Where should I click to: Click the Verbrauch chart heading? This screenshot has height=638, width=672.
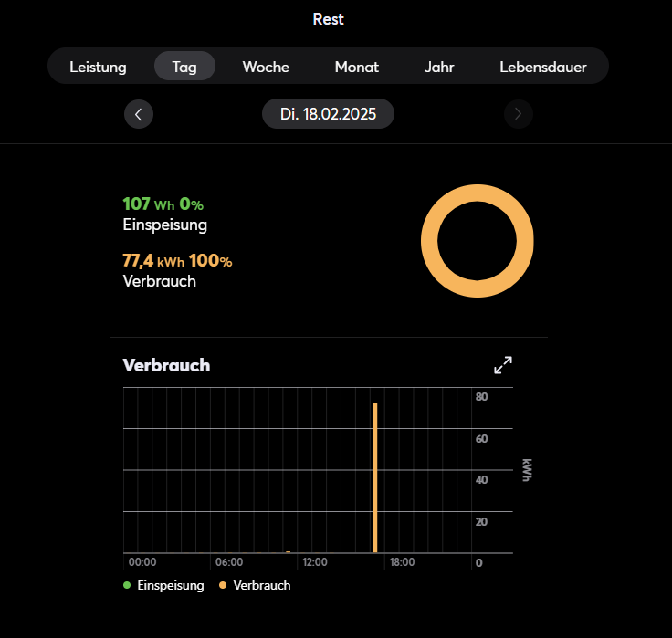166,365
